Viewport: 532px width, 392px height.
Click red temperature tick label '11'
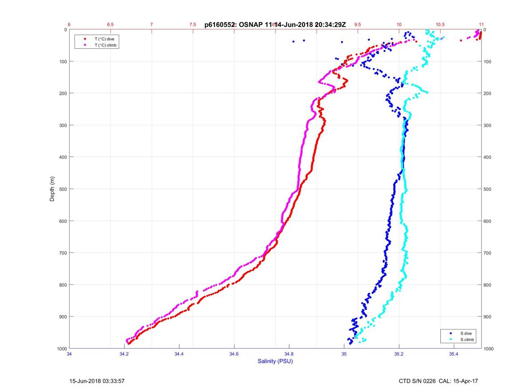481,25
